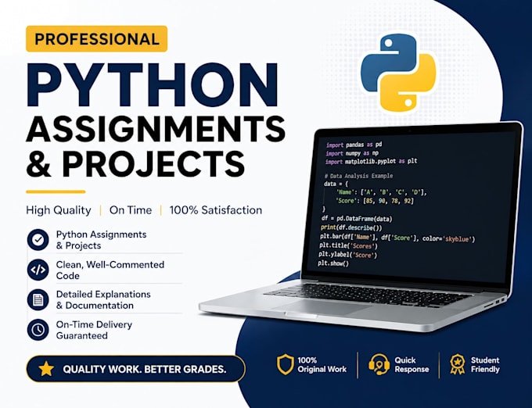Click the On-Time Delivery Guaranteed list item

94,330
